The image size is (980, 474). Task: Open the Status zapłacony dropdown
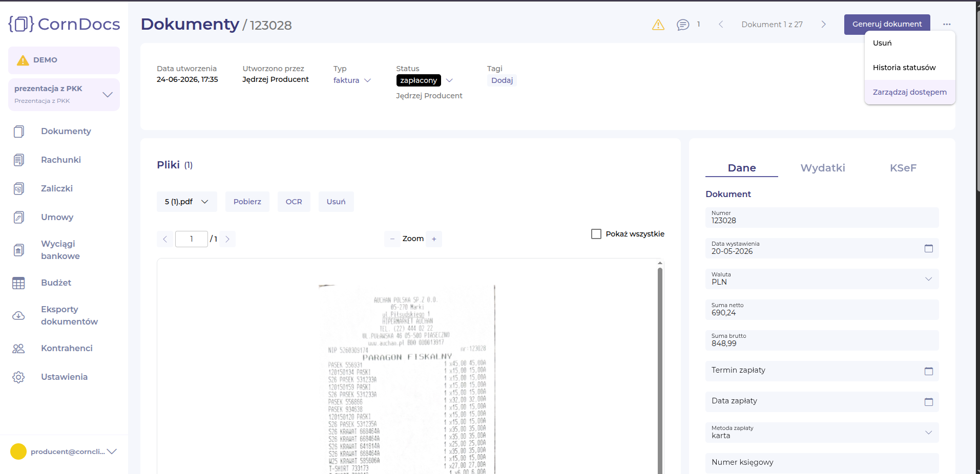click(425, 80)
